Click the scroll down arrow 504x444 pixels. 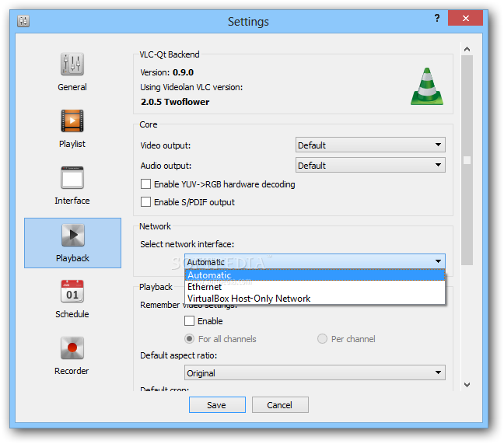point(467,385)
